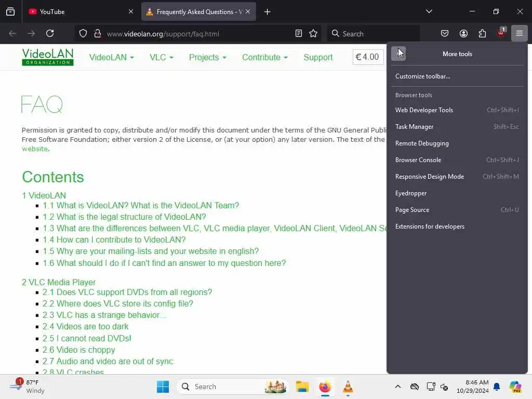Open '2.5 I cannot read DVDs!' link
Viewport: 532px width, 399px height.
[87, 339]
